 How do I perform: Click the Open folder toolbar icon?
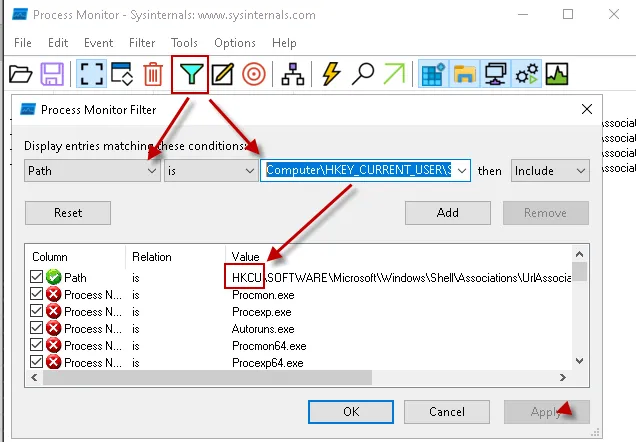point(20,74)
